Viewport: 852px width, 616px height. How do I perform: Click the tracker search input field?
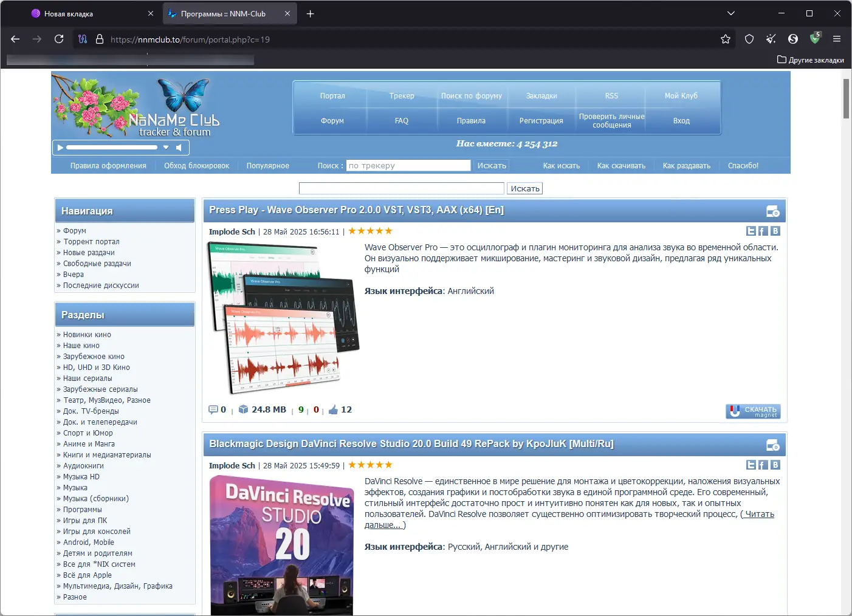(408, 165)
